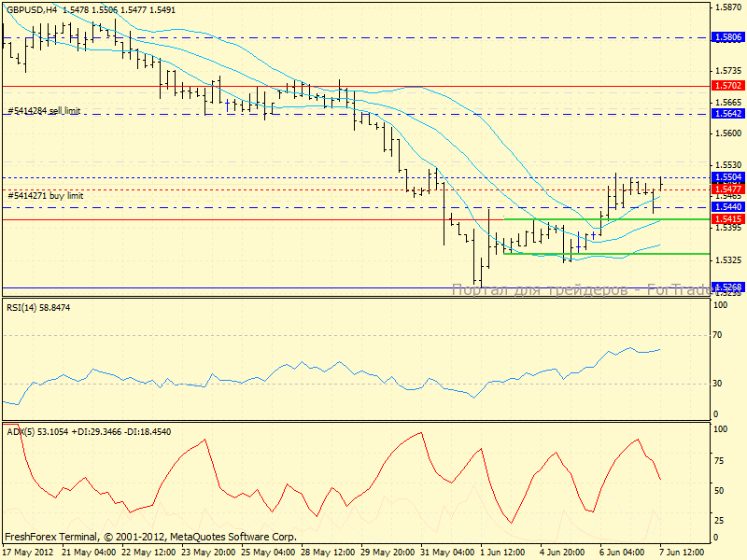
Task: Click the 17 May 2012 date label
Action: click(x=28, y=552)
